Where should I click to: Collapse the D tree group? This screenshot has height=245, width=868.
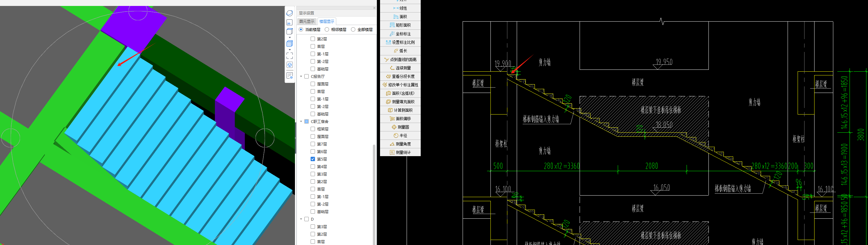point(301,219)
